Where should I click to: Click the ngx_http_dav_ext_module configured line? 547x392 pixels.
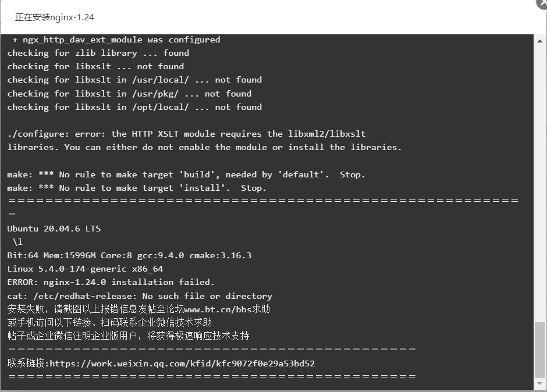(x=116, y=40)
